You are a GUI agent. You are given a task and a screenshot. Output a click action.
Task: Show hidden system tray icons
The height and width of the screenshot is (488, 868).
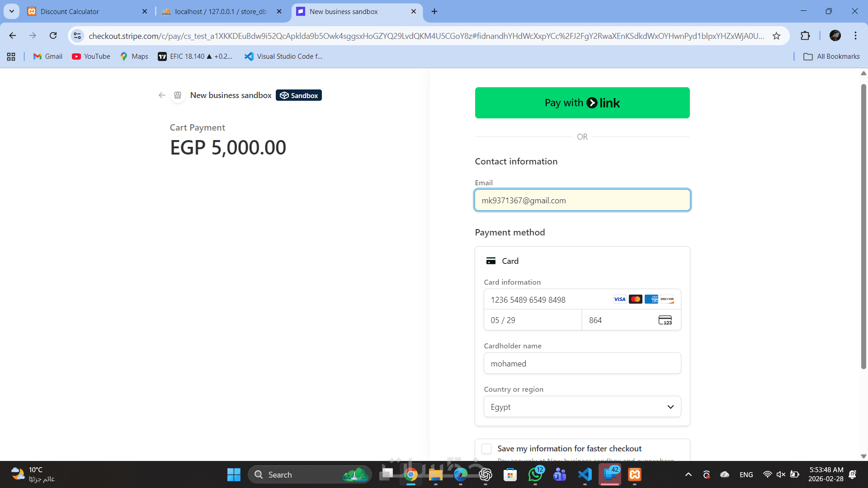pyautogui.click(x=688, y=474)
